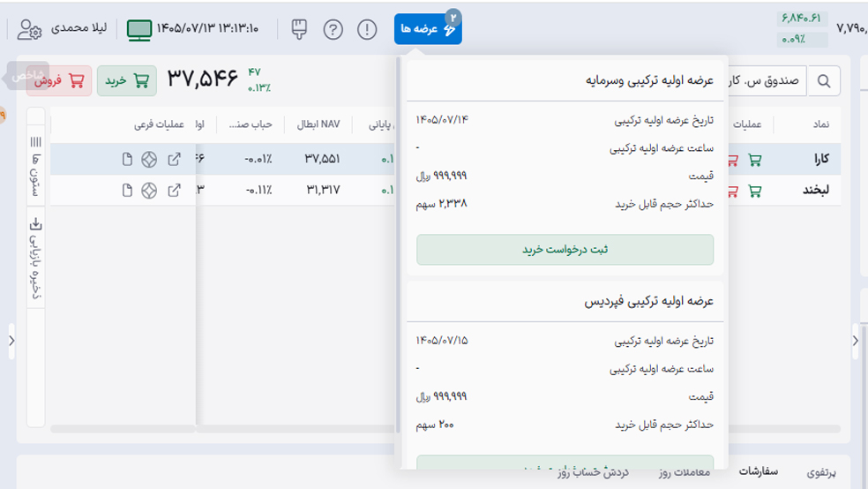868x489 pixels.
Task: Click the NAV value ۳۱,۳۱۷
Action: pyautogui.click(x=323, y=191)
